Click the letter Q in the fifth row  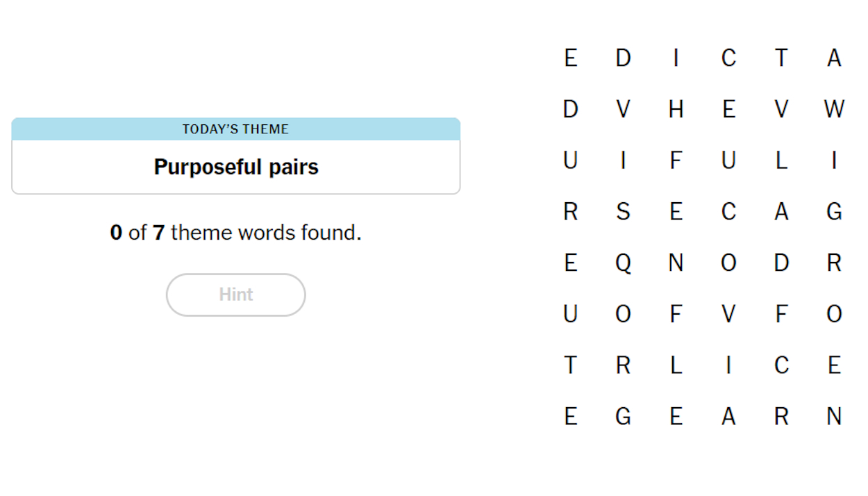[x=623, y=263]
